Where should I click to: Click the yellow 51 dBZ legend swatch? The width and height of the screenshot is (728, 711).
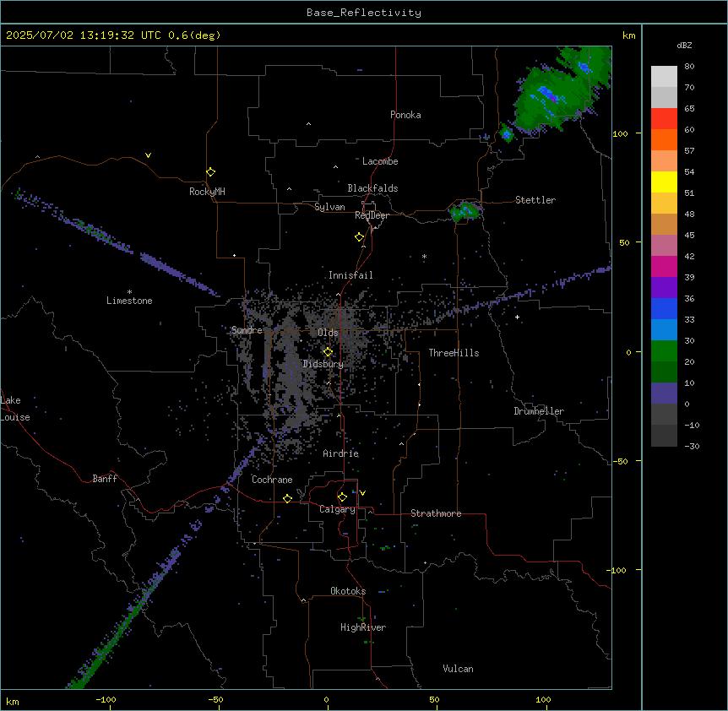664,182
